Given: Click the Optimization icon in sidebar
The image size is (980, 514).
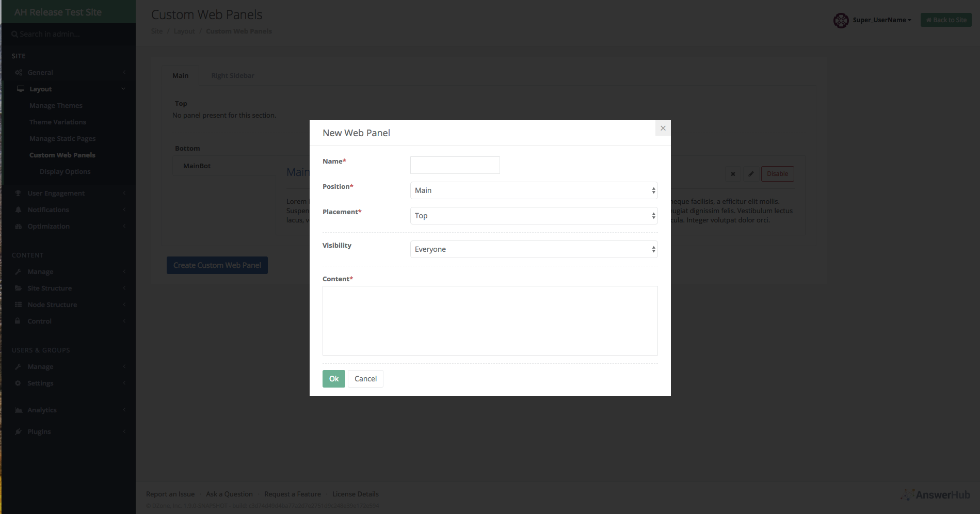Looking at the screenshot, I should point(18,227).
